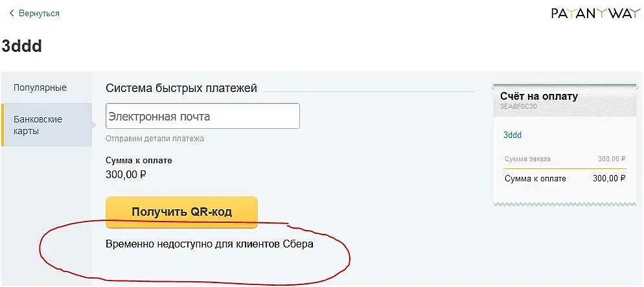Click "Сумма к оплате" label in the receipt
644x287 pixels.
(x=535, y=179)
